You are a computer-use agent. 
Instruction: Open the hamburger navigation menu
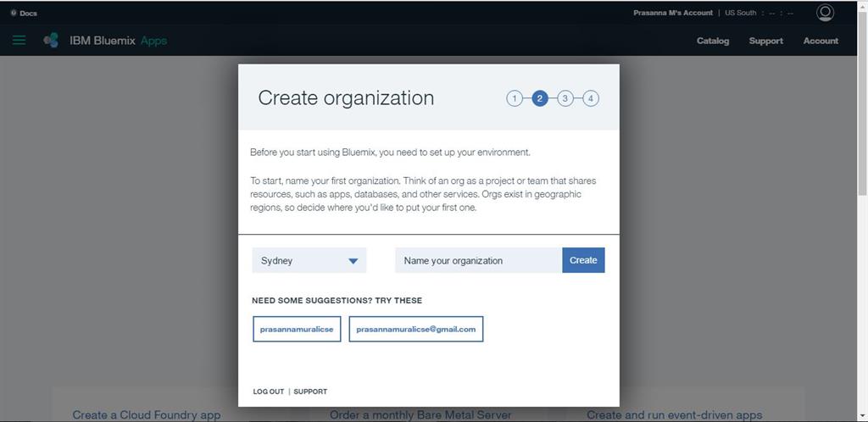(x=19, y=41)
